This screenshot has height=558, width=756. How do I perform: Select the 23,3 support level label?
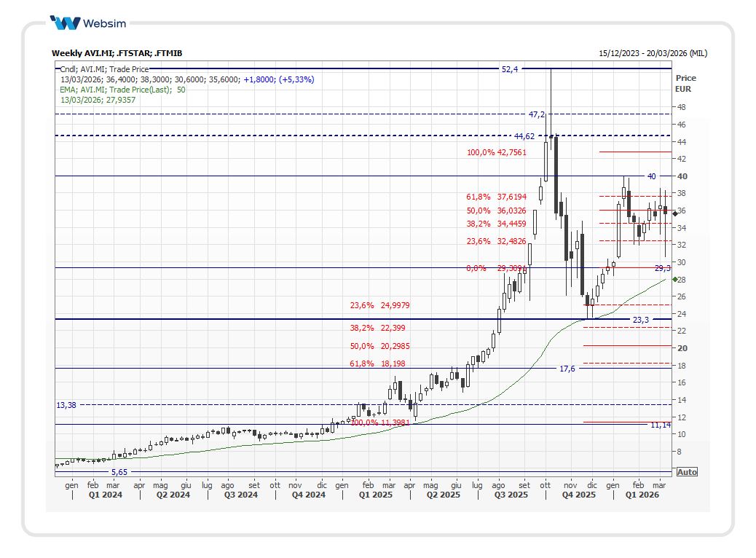coord(640,320)
